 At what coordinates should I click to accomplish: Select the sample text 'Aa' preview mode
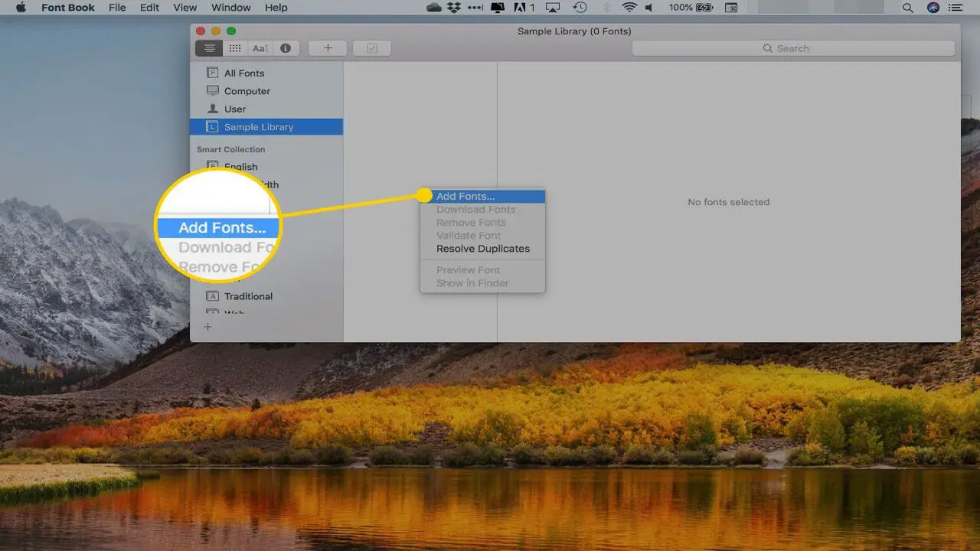coord(260,48)
